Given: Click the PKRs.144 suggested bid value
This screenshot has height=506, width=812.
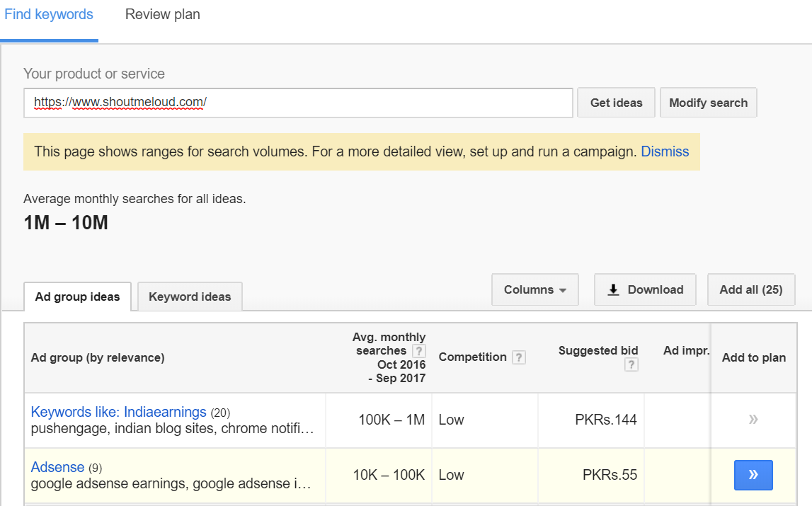Looking at the screenshot, I should click(606, 420).
